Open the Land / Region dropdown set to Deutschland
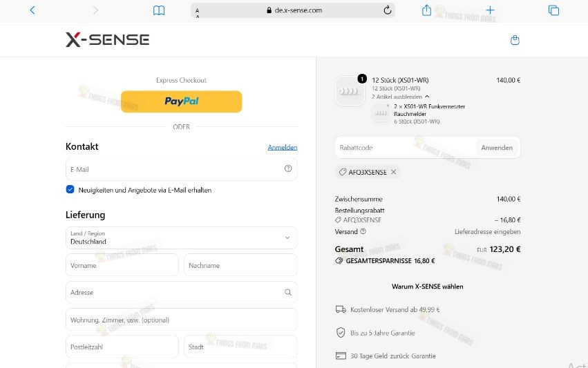588x368 pixels. click(182, 238)
